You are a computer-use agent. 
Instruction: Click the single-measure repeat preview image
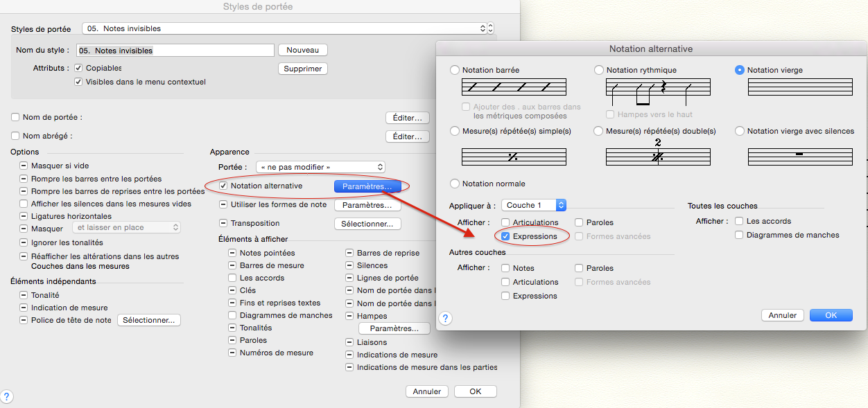pyautogui.click(x=514, y=157)
